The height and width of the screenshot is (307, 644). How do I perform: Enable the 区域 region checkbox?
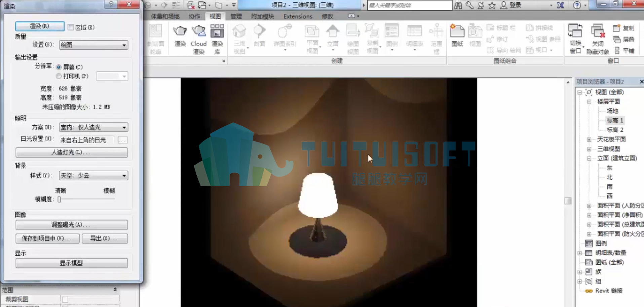71,27
